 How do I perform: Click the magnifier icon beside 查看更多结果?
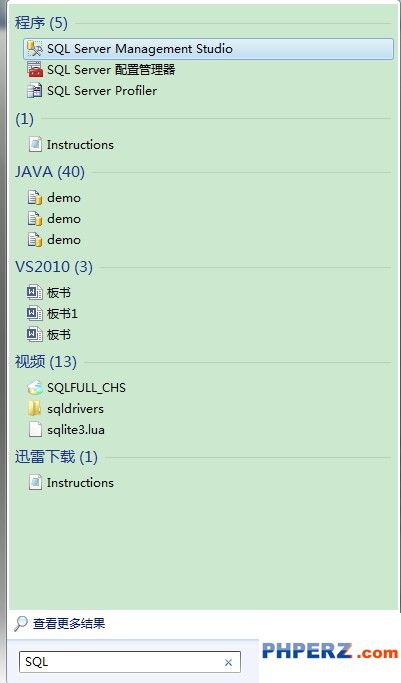(20, 624)
